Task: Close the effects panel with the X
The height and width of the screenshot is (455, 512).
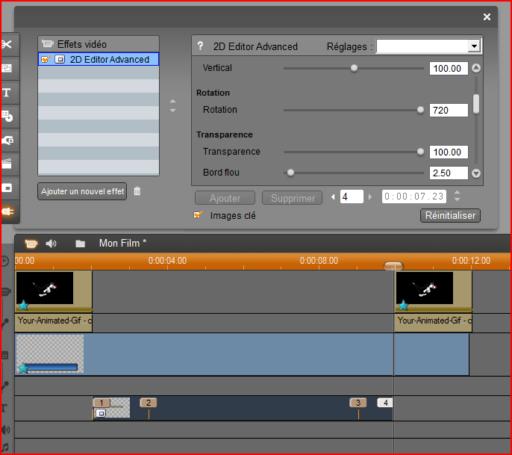Action: pos(487,17)
